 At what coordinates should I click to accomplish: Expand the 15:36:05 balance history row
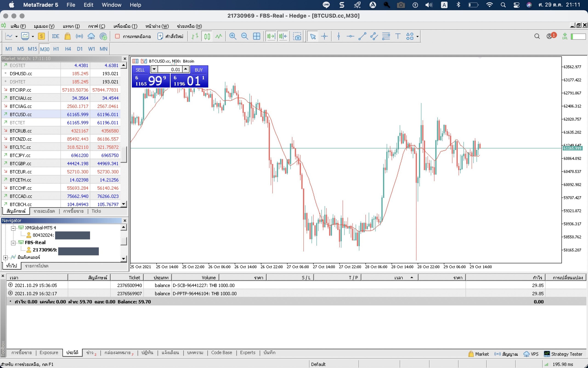click(10, 285)
